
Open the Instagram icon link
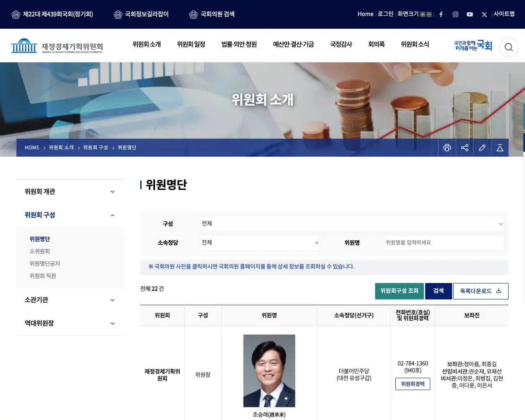455,14
